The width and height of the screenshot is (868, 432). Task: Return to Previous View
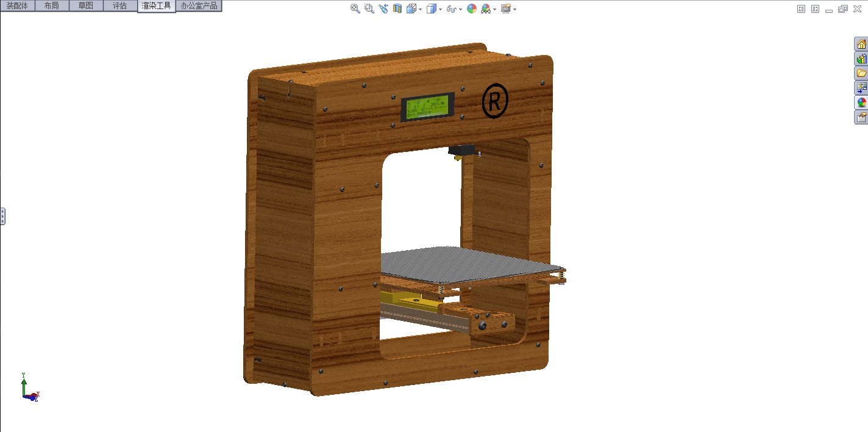tap(383, 9)
